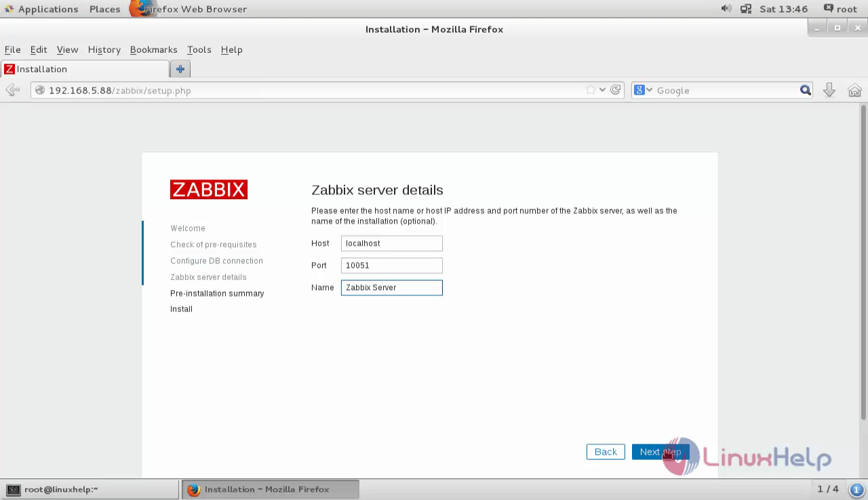The width and height of the screenshot is (868, 500).
Task: Open the root user menu
Action: (x=840, y=9)
